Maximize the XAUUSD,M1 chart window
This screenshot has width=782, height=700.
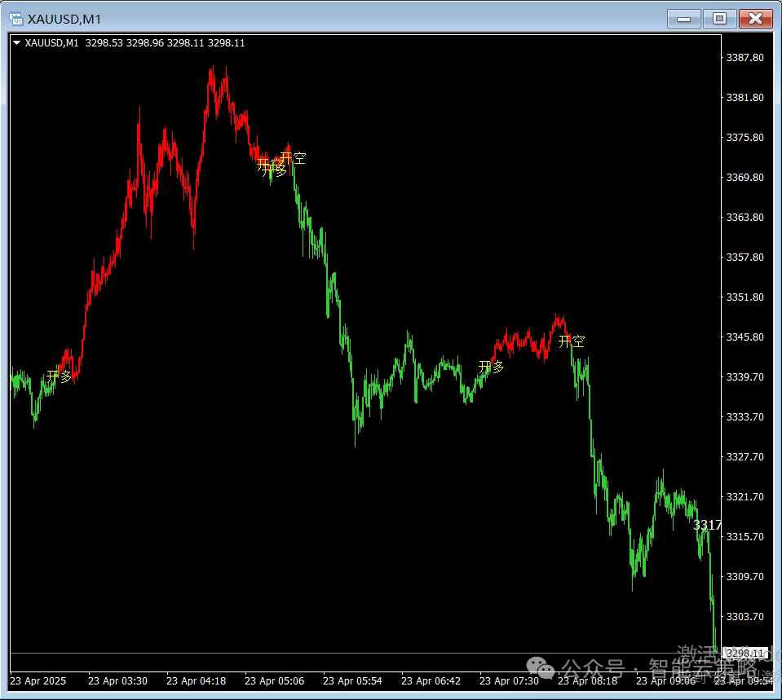[x=719, y=19]
